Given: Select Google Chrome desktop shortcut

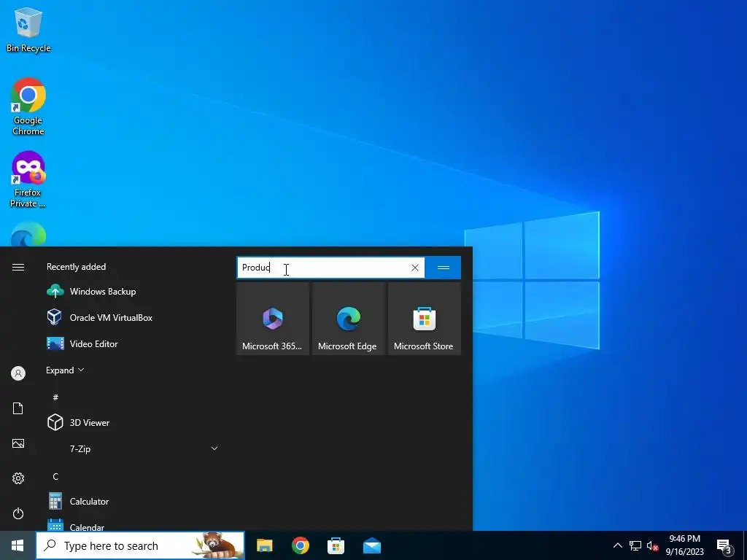Looking at the screenshot, I should [28, 106].
